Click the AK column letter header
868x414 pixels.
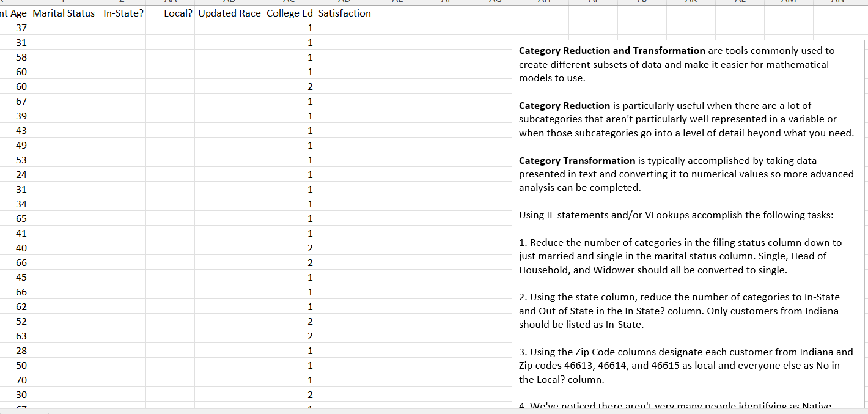pos(691,4)
